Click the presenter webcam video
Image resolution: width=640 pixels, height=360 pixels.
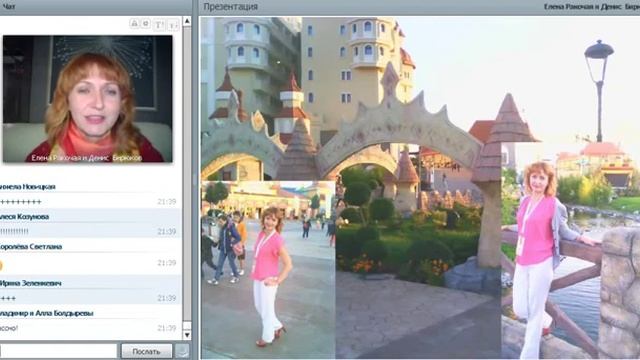87,99
